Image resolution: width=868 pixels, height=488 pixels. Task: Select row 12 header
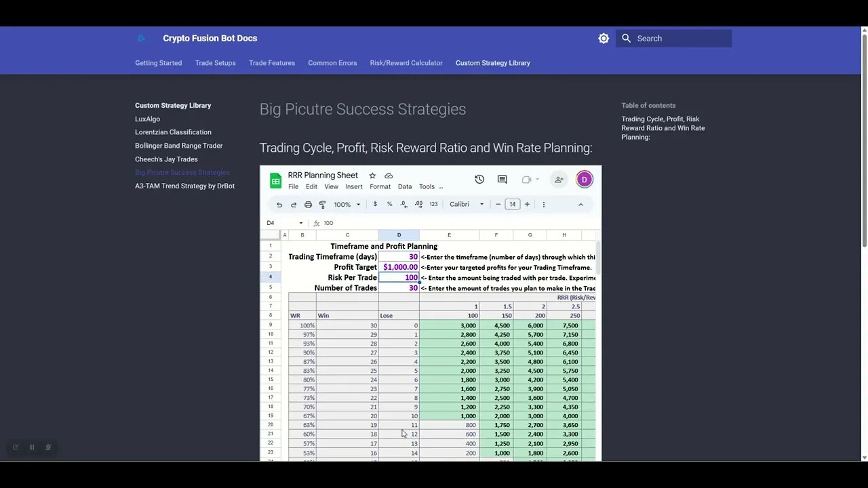271,352
